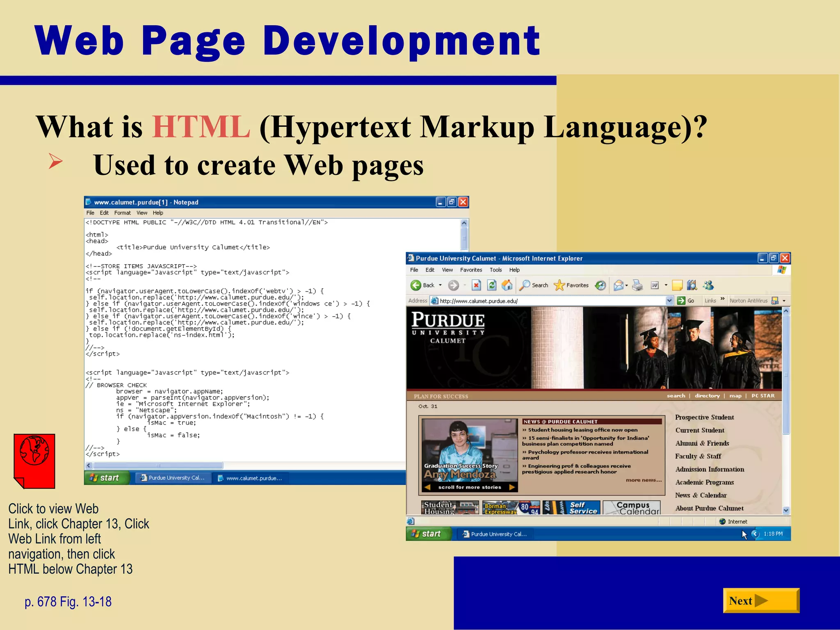840x630 pixels.
Task: Expand the Links toolbar chevron
Action: (x=722, y=299)
